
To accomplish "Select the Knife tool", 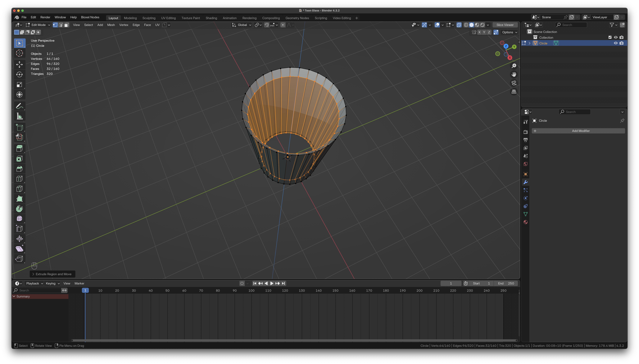I will [20, 189].
